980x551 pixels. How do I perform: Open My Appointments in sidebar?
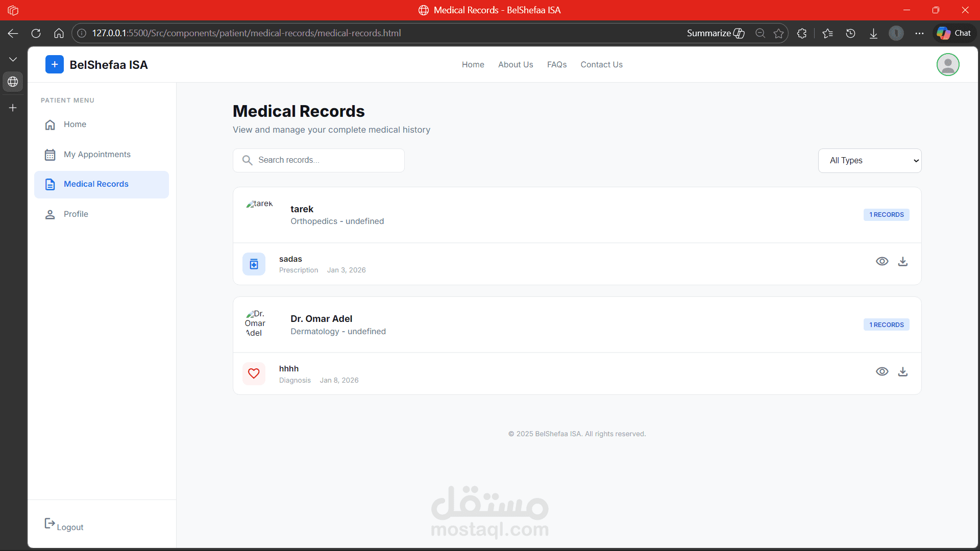(97, 155)
